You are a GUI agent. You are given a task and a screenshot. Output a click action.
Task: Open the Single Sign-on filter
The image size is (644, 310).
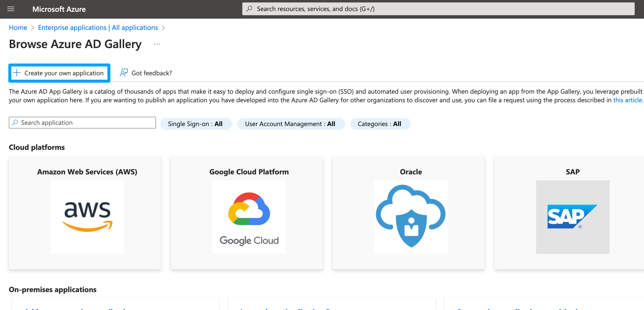[x=196, y=124]
